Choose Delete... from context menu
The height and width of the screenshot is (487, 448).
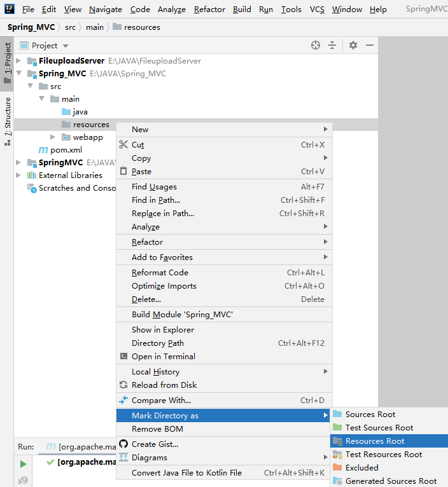coord(224,299)
